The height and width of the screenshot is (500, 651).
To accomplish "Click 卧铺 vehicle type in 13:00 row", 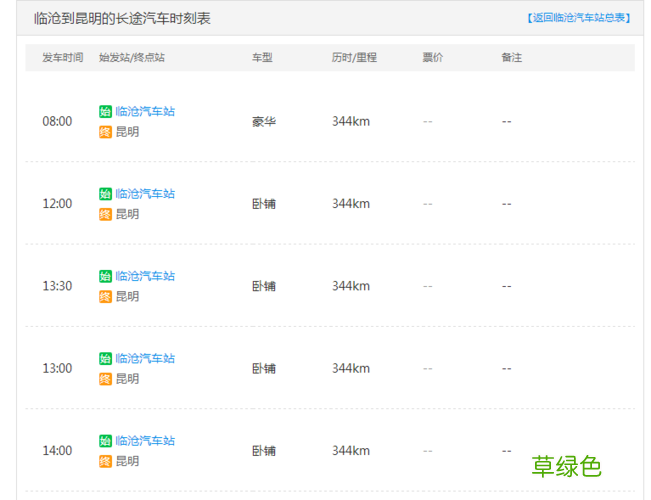I will click(x=264, y=368).
